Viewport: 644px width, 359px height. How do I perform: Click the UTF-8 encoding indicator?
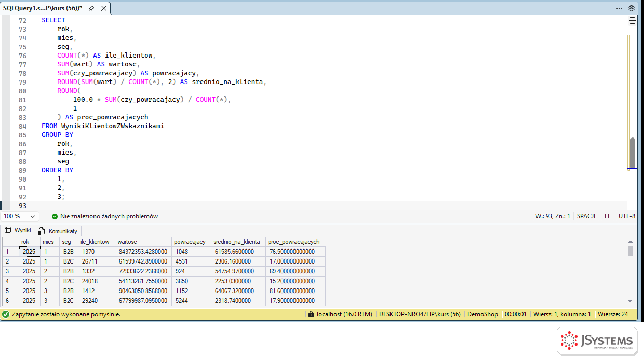coord(627,216)
